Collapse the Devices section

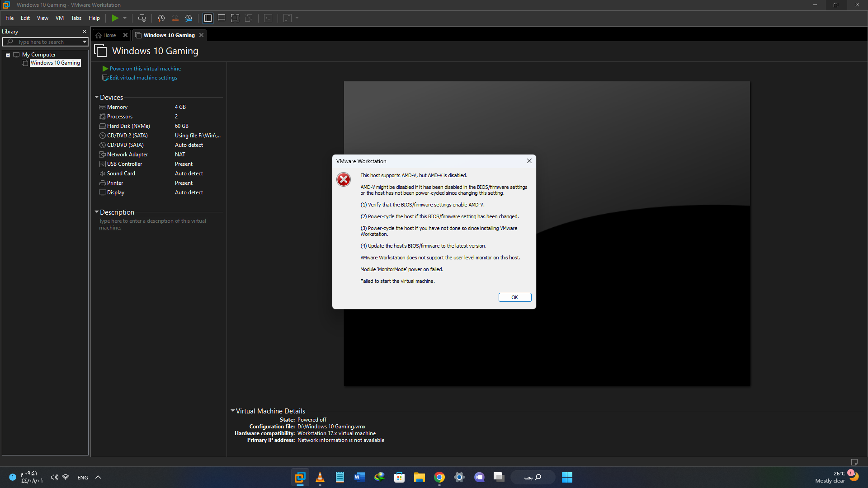tap(97, 97)
